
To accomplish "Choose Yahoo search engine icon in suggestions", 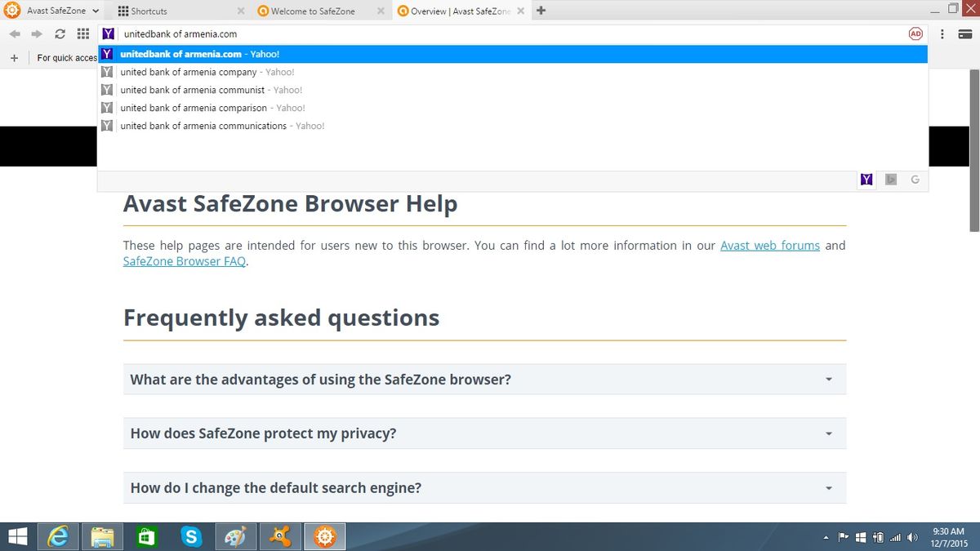I will pos(866,180).
